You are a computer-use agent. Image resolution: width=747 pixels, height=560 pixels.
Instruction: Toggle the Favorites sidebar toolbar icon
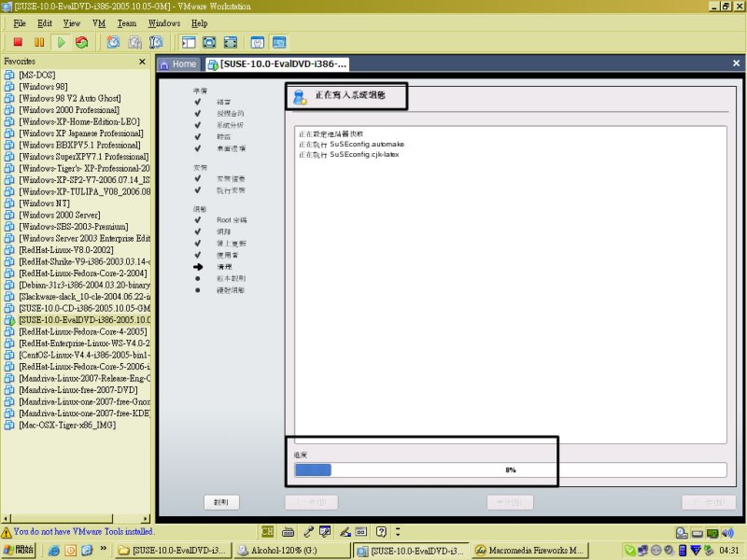(189, 42)
